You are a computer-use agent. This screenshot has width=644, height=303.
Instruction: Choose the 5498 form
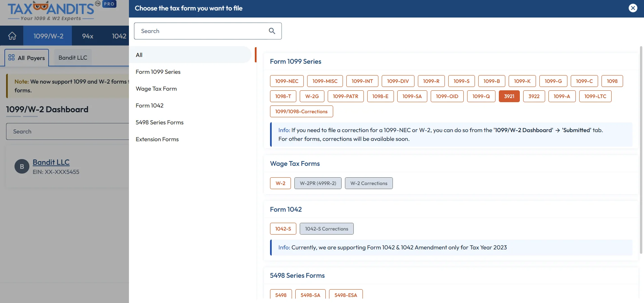pyautogui.click(x=281, y=294)
